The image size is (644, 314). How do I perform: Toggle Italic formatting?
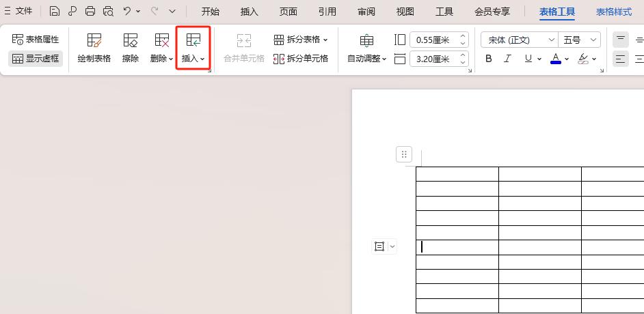pyautogui.click(x=507, y=59)
